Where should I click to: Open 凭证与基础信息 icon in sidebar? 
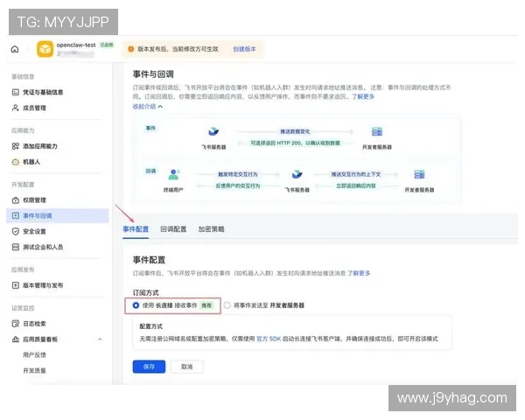tap(16, 92)
